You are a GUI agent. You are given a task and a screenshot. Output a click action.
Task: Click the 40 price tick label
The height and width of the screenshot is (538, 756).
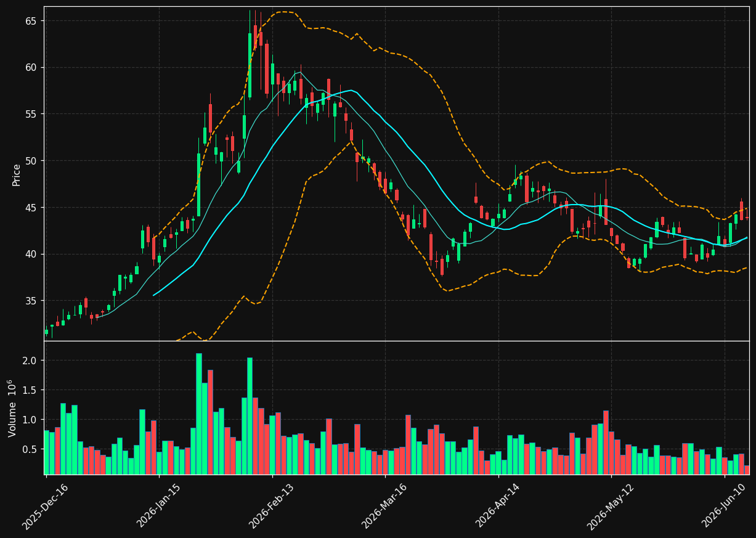click(31, 254)
